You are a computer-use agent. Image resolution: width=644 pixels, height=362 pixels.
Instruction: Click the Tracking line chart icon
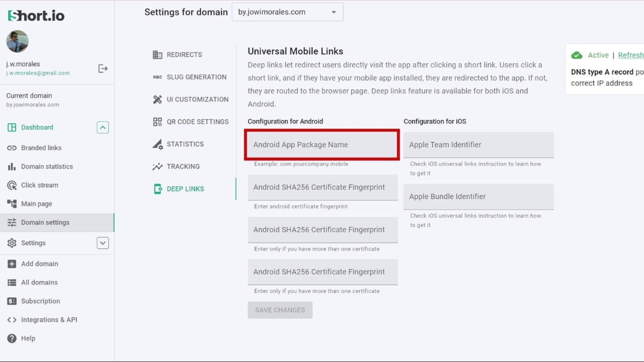[x=157, y=167]
